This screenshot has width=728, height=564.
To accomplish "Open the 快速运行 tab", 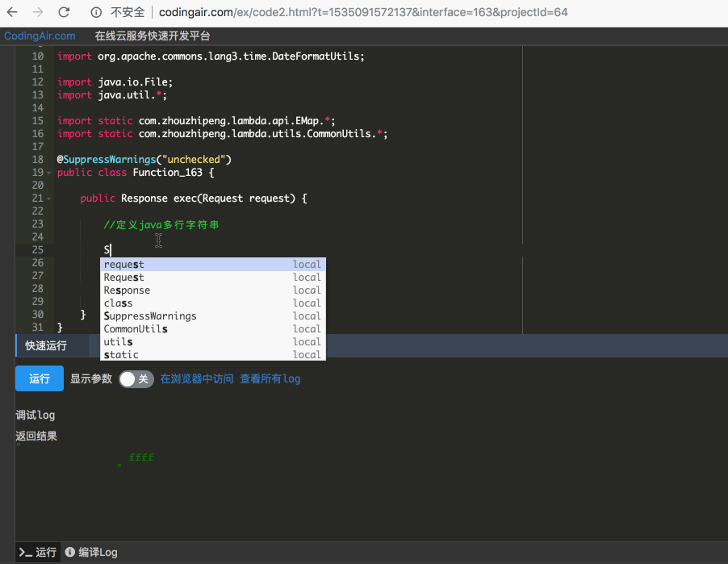I will click(46, 346).
